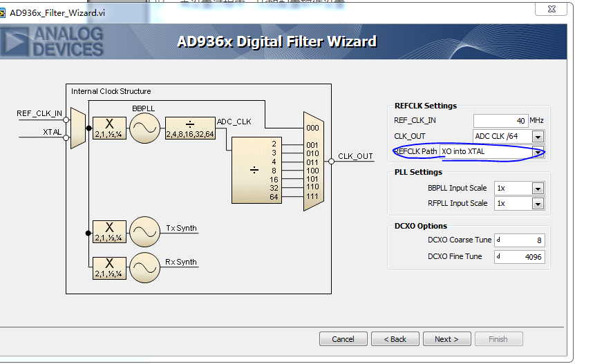Click the Tx Synth multiplier block
The image size is (613, 364).
[109, 231]
